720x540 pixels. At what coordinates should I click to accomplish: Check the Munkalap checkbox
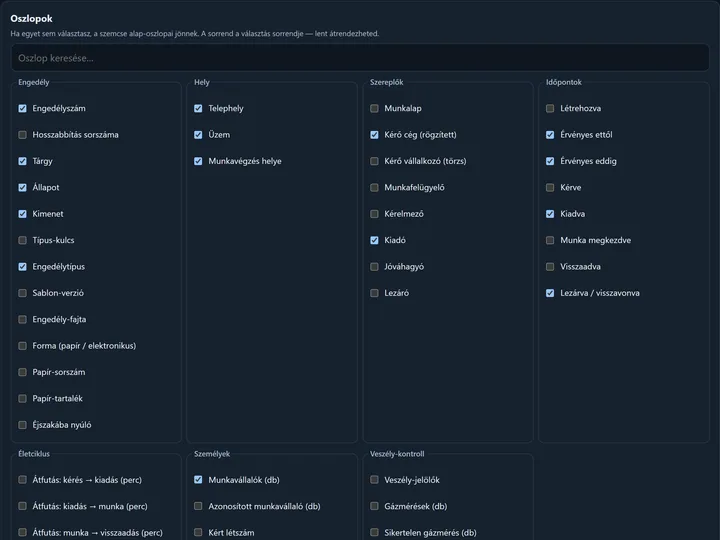(x=374, y=108)
